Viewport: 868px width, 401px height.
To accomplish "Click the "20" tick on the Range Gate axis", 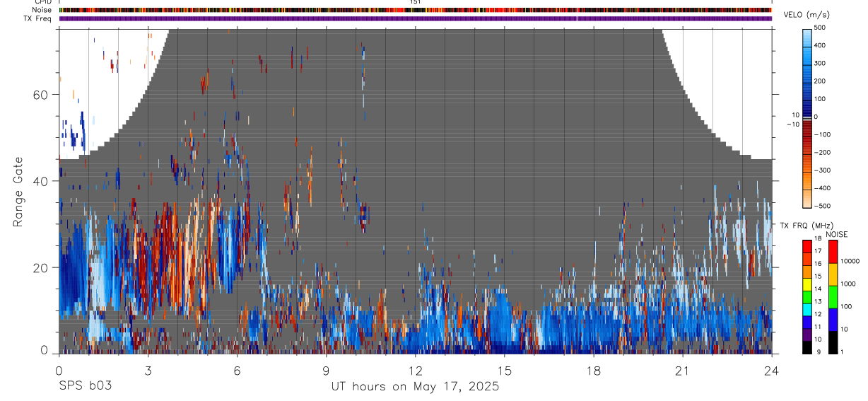I will pos(42,267).
